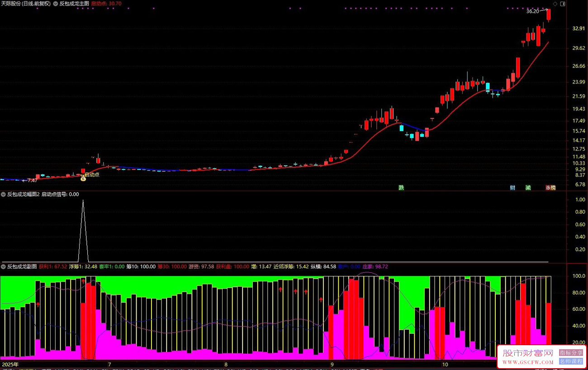Click the 21.59 price axis label
Viewport: 588px width, 370px height.
pyautogui.click(x=579, y=97)
